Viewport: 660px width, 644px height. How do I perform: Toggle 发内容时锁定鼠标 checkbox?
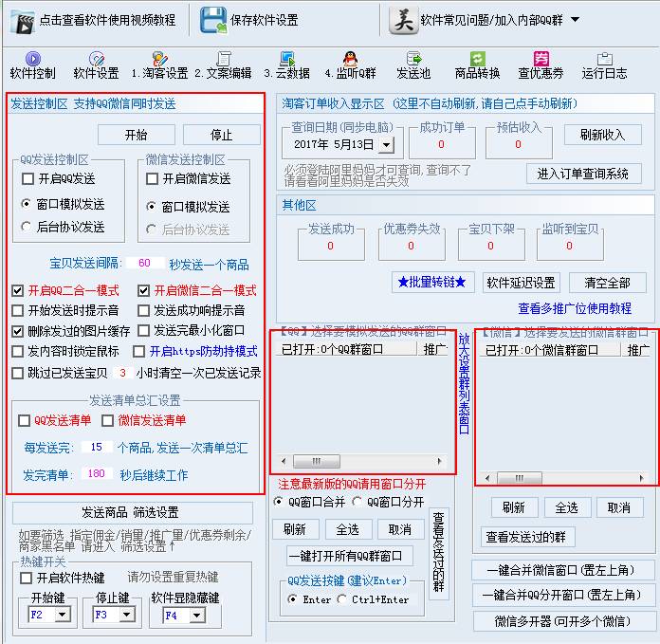18,352
